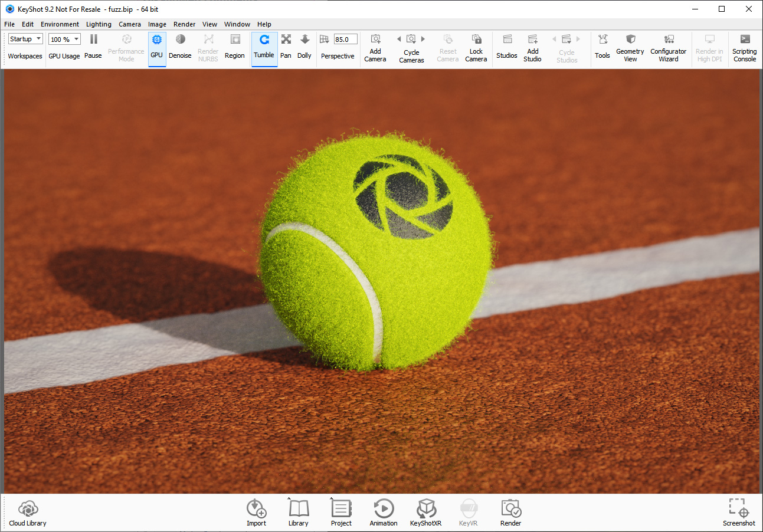Click the Cycle Cameras camera icon
The width and height of the screenshot is (763, 532).
coord(411,40)
